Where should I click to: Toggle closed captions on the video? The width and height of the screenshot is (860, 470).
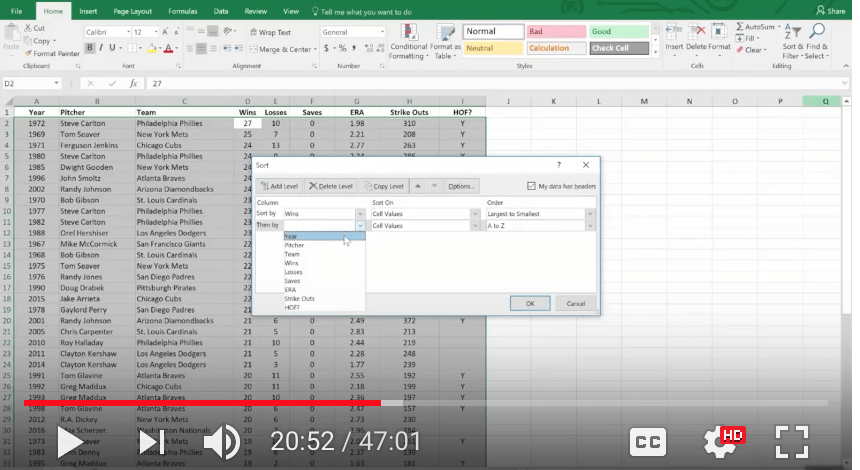click(647, 441)
